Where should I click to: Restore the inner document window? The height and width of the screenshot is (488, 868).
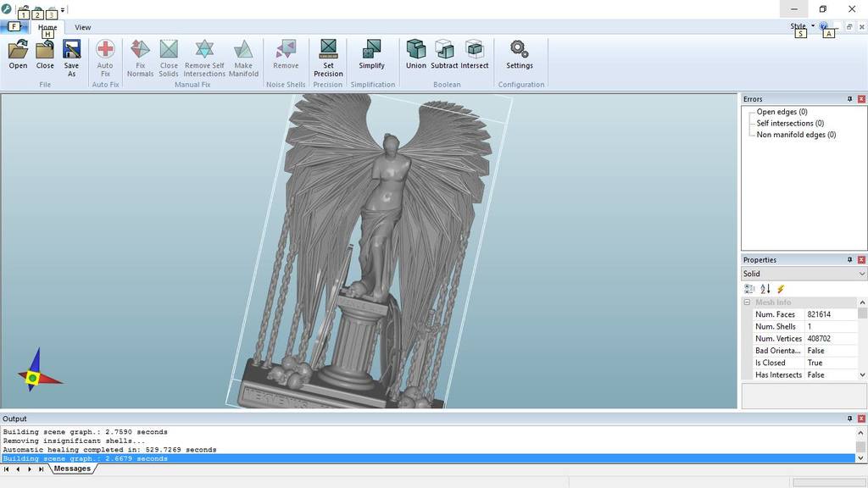(x=849, y=26)
